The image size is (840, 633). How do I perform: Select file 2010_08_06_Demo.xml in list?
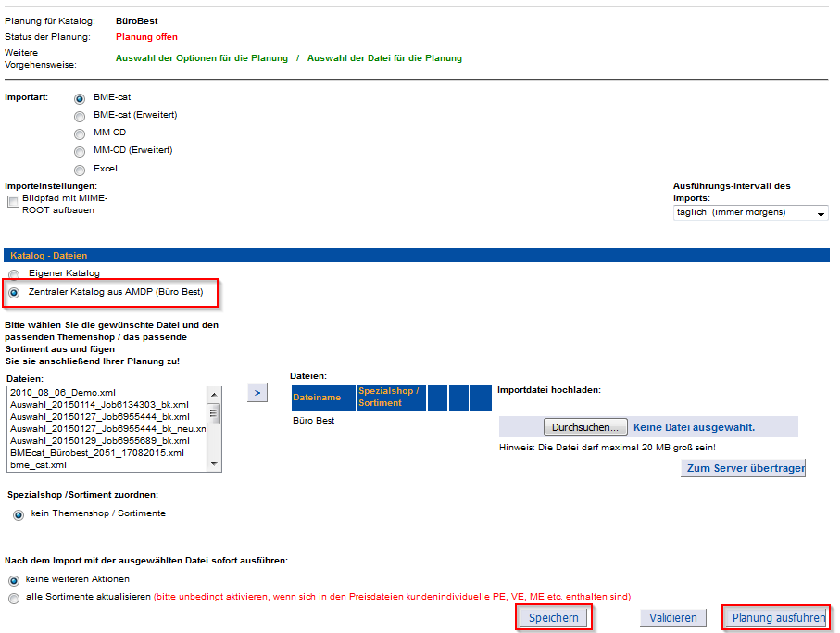63,393
